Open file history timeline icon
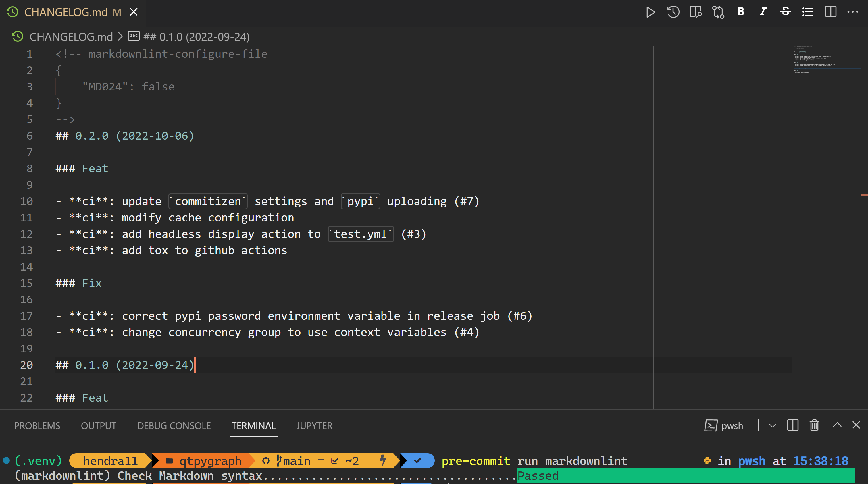This screenshot has width=868, height=484. pos(673,12)
